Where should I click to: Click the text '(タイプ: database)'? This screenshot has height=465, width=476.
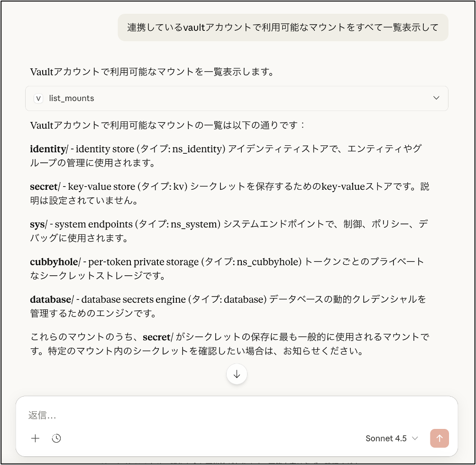pos(228,299)
